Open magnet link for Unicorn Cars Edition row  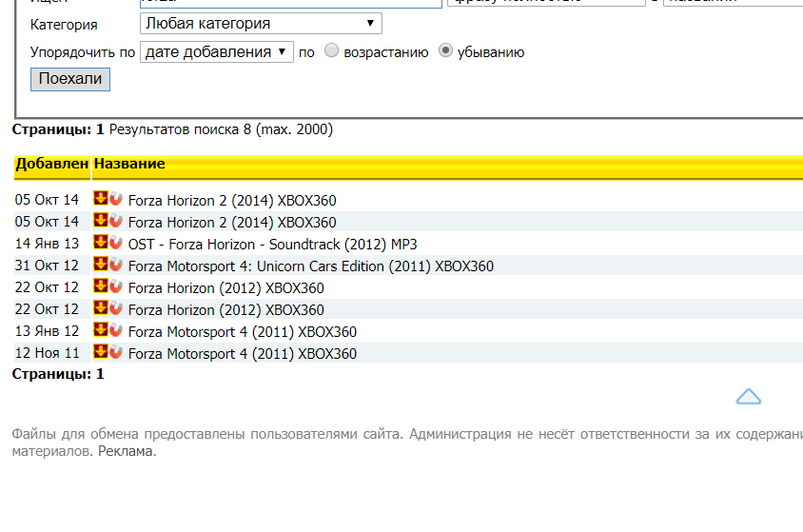click(116, 265)
